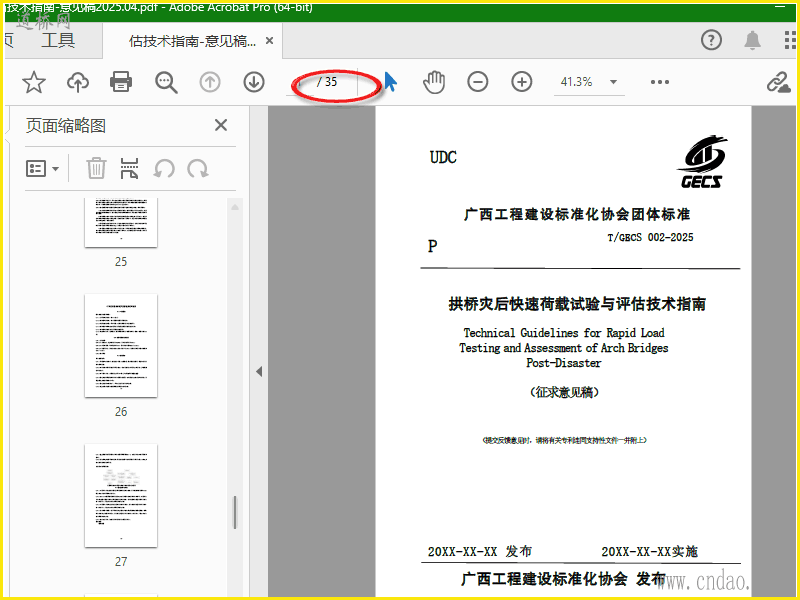This screenshot has height=600, width=800.
Task: Go to next page arrow
Action: (254, 82)
